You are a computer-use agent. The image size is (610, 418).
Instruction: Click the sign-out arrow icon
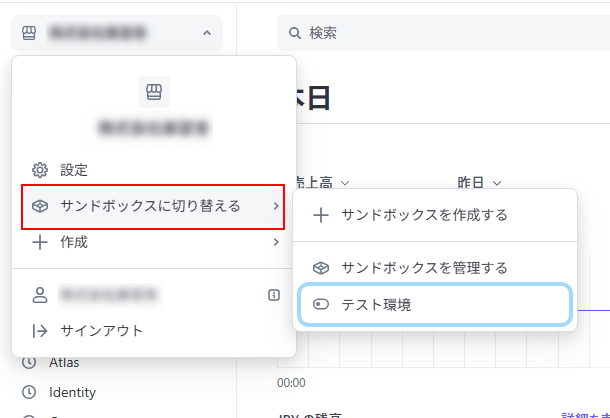pyautogui.click(x=40, y=331)
